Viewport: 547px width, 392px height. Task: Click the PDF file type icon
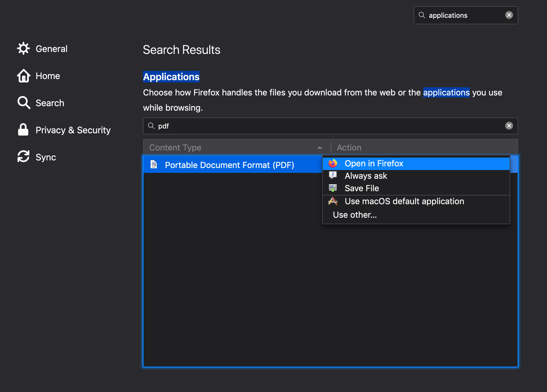tap(154, 164)
